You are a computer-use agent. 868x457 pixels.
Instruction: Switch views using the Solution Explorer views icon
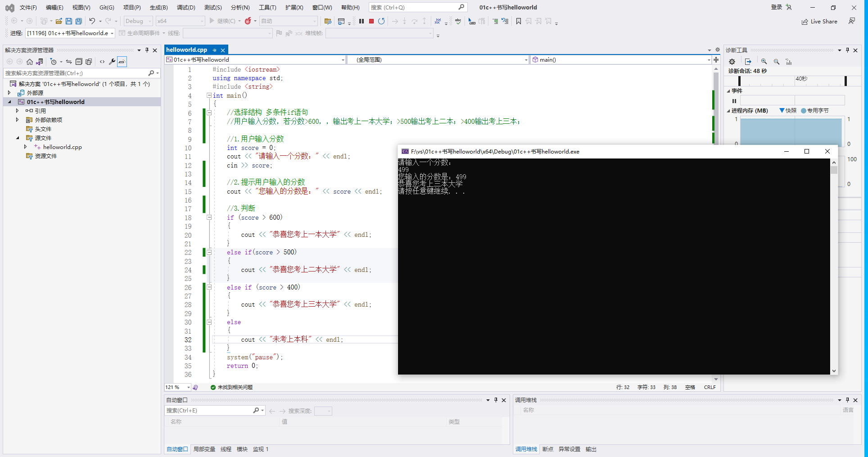tap(40, 62)
